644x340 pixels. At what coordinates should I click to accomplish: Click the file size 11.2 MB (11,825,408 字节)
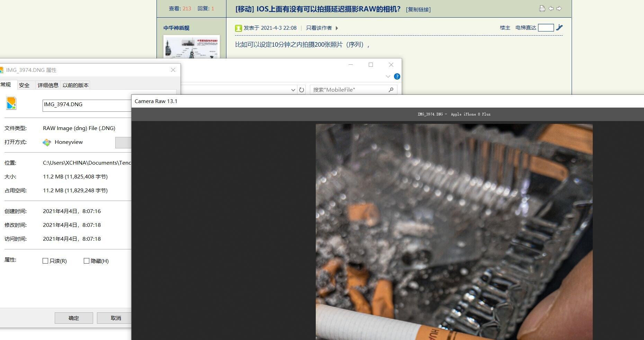pyautogui.click(x=75, y=177)
